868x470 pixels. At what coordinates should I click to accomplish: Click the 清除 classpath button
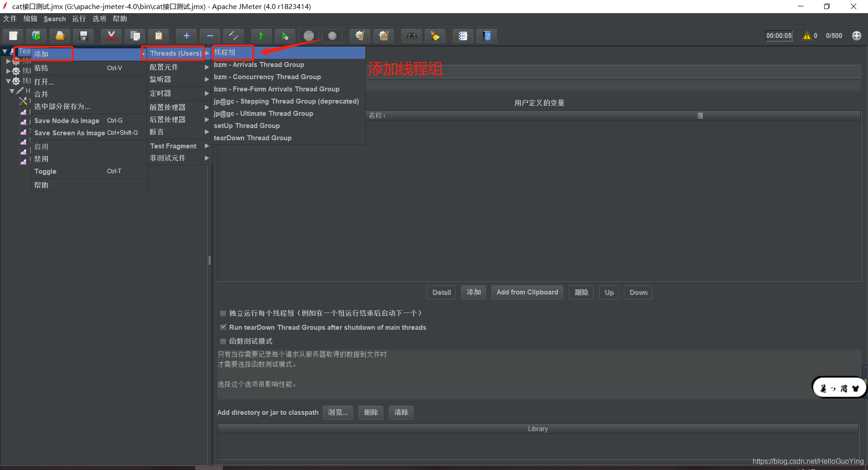point(401,412)
